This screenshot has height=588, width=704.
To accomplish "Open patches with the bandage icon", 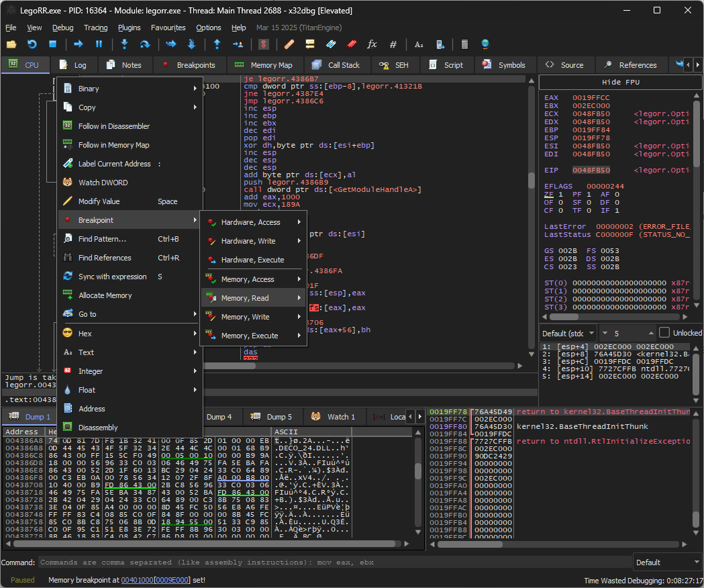I will click(x=289, y=44).
